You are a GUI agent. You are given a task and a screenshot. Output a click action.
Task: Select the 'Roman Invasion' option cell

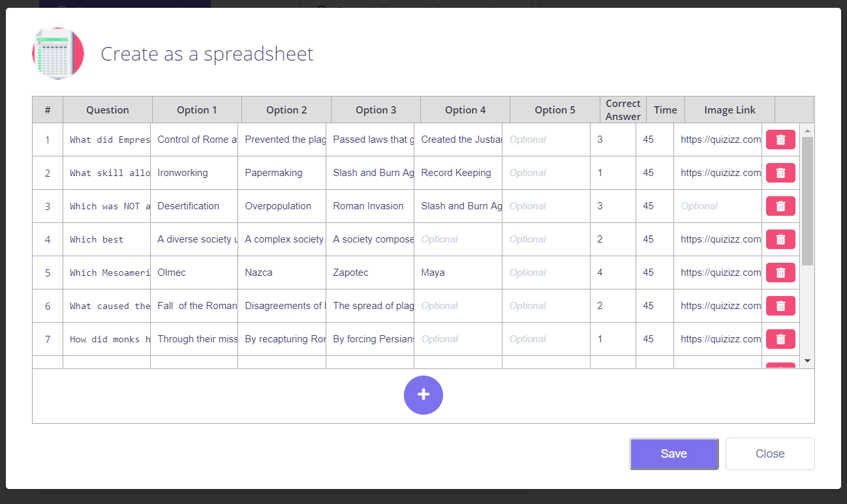tap(370, 206)
